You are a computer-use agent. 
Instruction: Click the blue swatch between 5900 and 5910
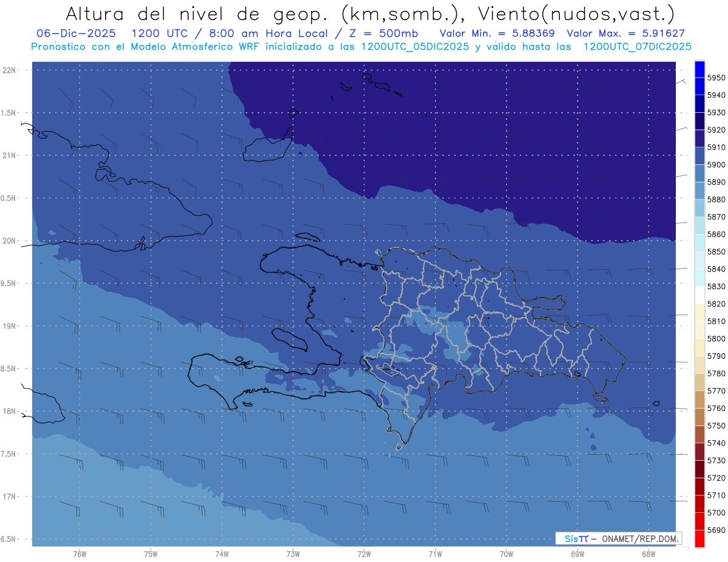coord(699,156)
